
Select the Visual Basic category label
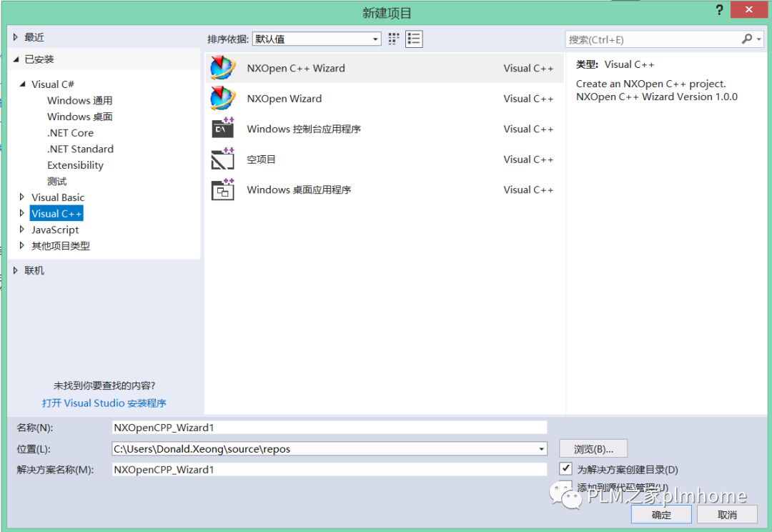(x=58, y=197)
